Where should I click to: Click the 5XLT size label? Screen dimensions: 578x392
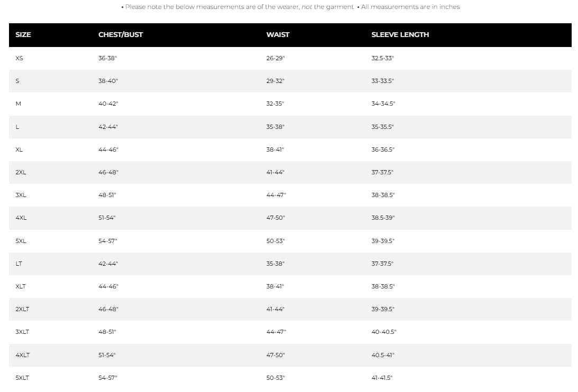(x=23, y=378)
